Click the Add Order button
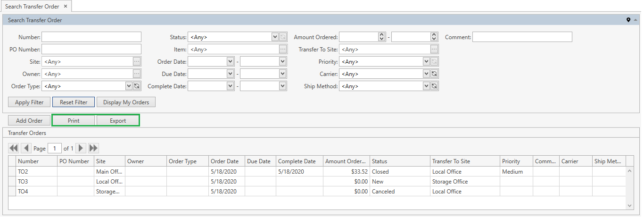The width and height of the screenshot is (644, 218). tap(29, 121)
